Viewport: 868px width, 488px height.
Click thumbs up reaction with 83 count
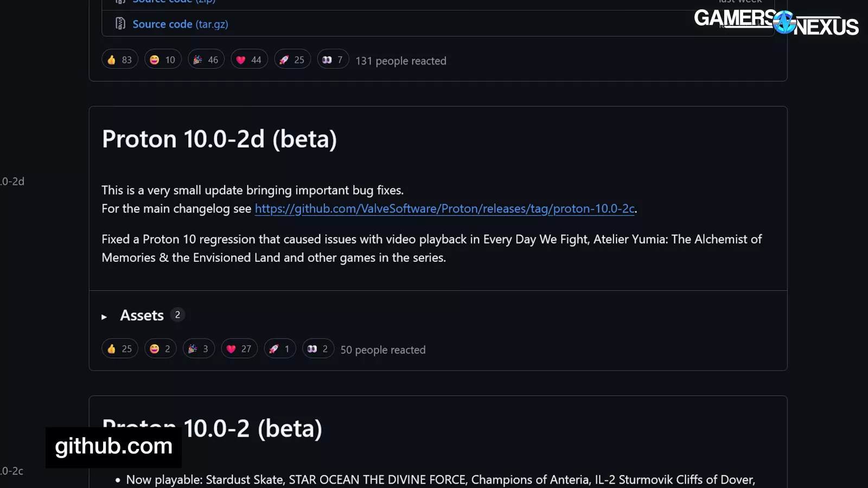click(119, 60)
